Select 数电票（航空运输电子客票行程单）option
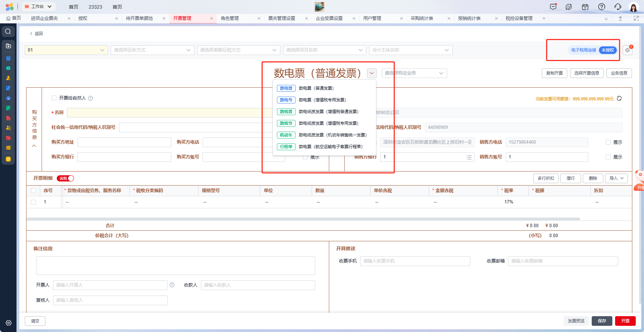 click(x=324, y=147)
